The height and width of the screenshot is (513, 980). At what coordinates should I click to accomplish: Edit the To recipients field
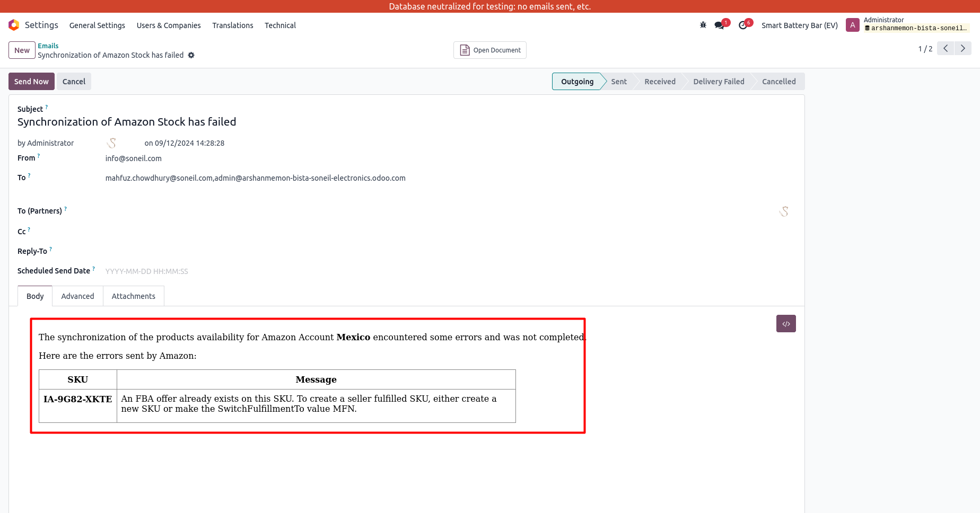255,178
